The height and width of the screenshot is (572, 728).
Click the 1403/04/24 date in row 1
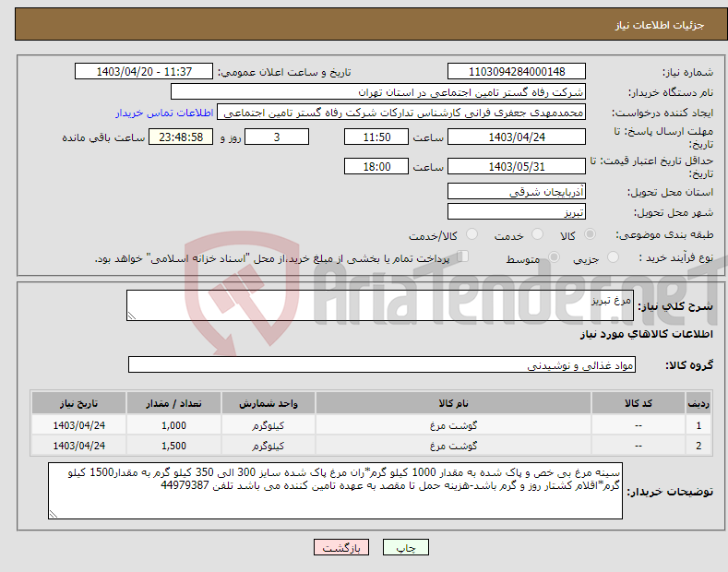[79, 425]
